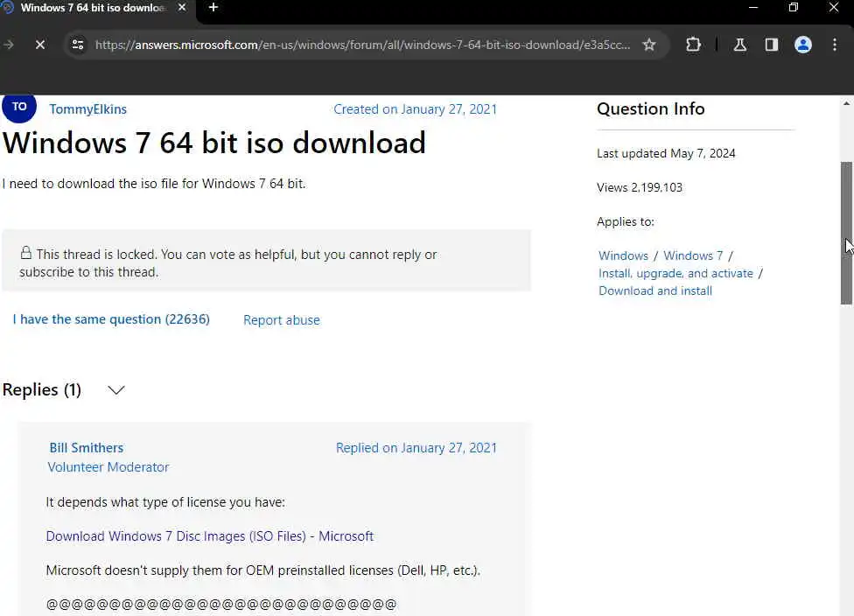Stop loading the page with the X button

tap(39, 45)
